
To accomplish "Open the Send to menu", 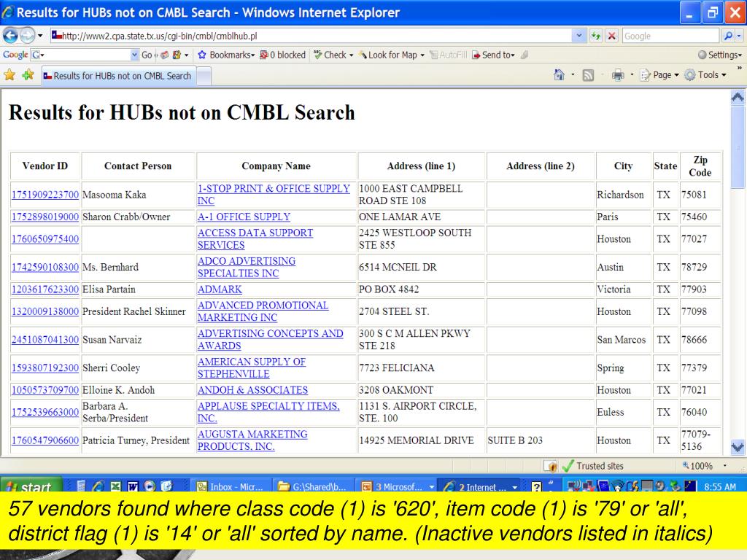I will pos(494,55).
